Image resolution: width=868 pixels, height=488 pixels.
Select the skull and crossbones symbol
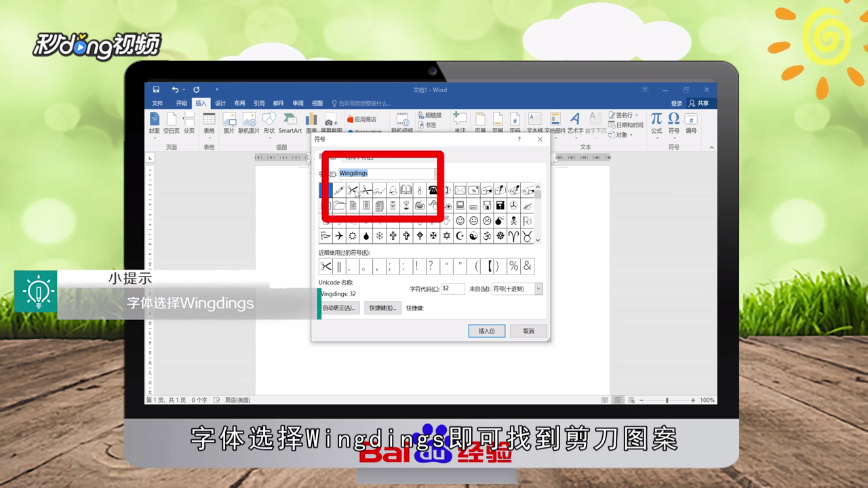tap(513, 221)
